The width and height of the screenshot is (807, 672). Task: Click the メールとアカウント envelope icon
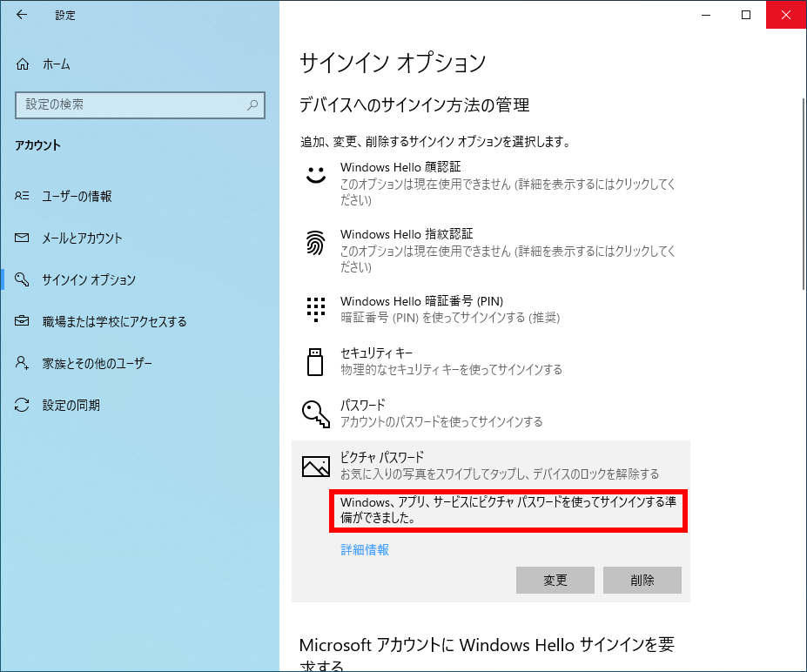[22, 238]
